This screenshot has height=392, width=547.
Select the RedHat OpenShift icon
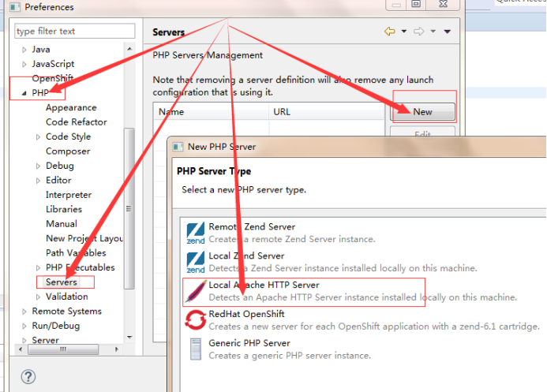(x=196, y=320)
